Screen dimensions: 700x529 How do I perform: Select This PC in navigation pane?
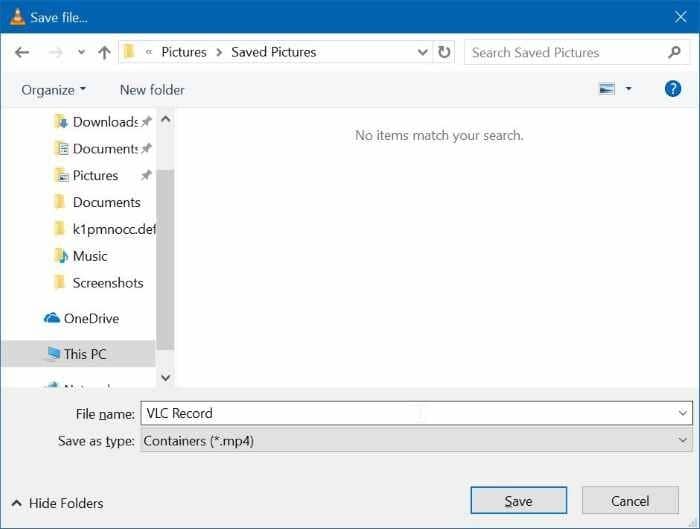pos(78,354)
